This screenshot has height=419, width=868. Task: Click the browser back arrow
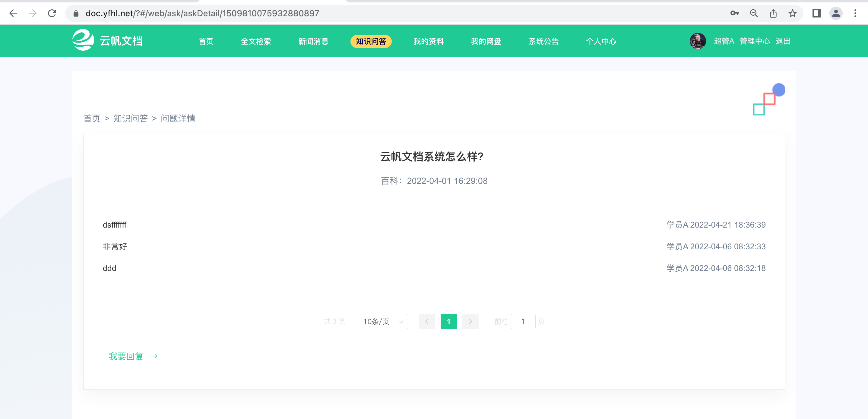pyautogui.click(x=13, y=13)
